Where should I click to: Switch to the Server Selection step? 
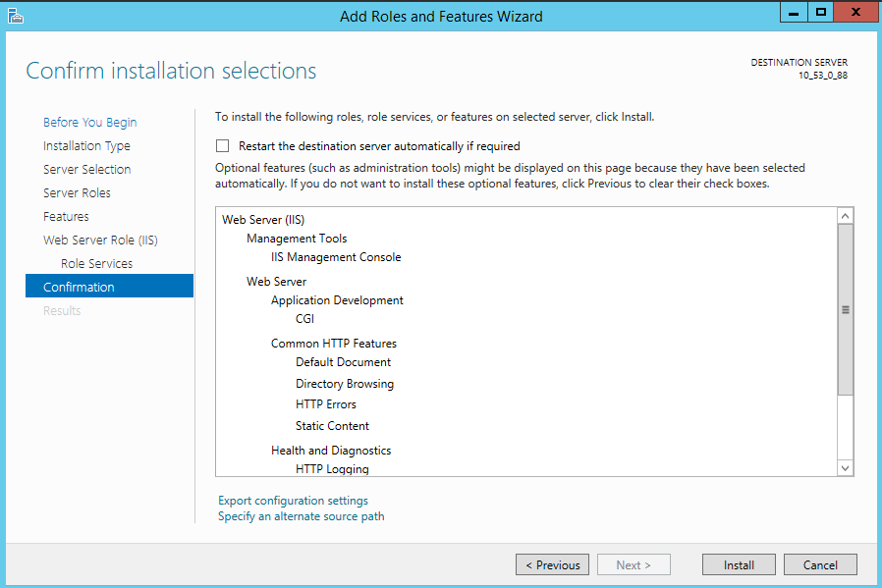click(x=86, y=170)
